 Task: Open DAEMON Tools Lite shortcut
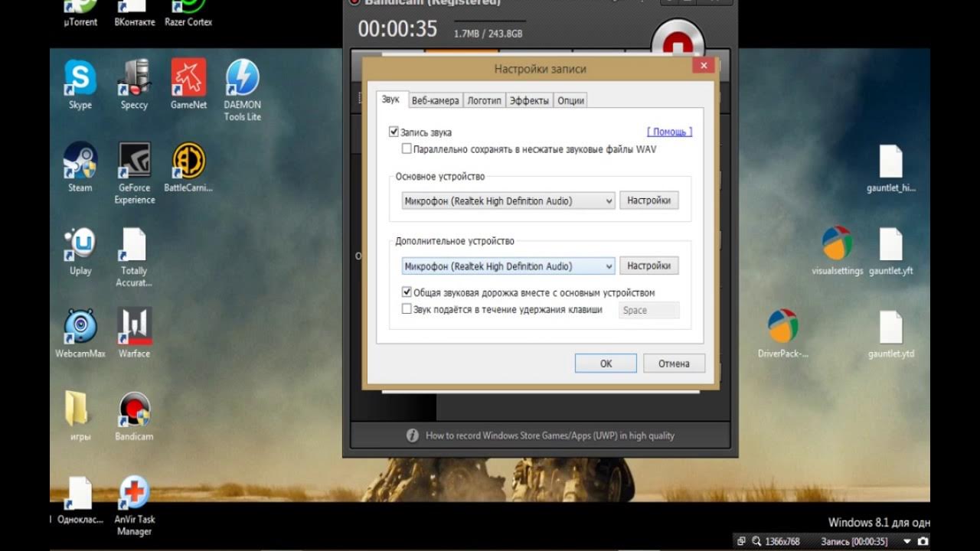click(243, 90)
